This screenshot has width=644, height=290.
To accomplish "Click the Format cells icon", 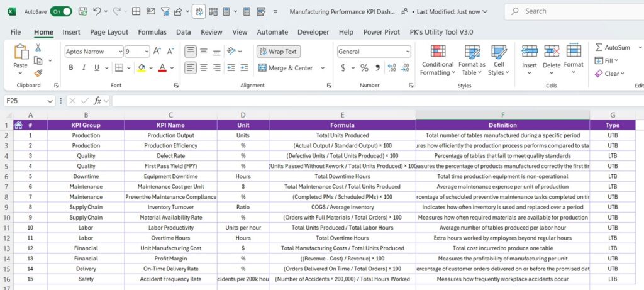I will pyautogui.click(x=574, y=50).
